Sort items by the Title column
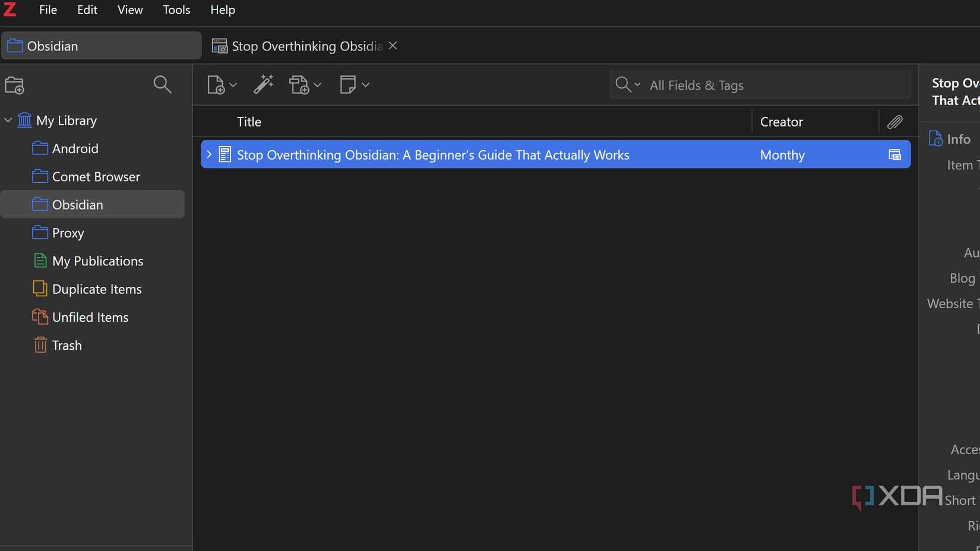The height and width of the screenshot is (551, 980). pos(248,122)
